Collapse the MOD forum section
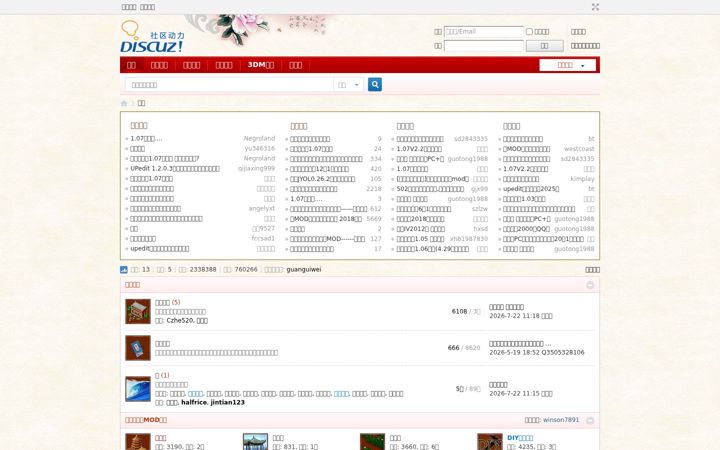 tap(590, 420)
